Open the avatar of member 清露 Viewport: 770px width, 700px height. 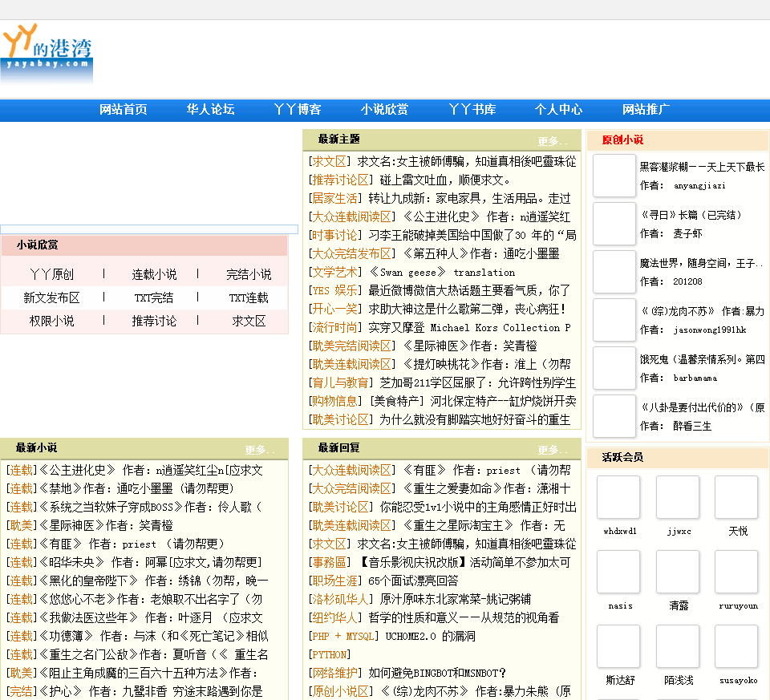(x=678, y=572)
